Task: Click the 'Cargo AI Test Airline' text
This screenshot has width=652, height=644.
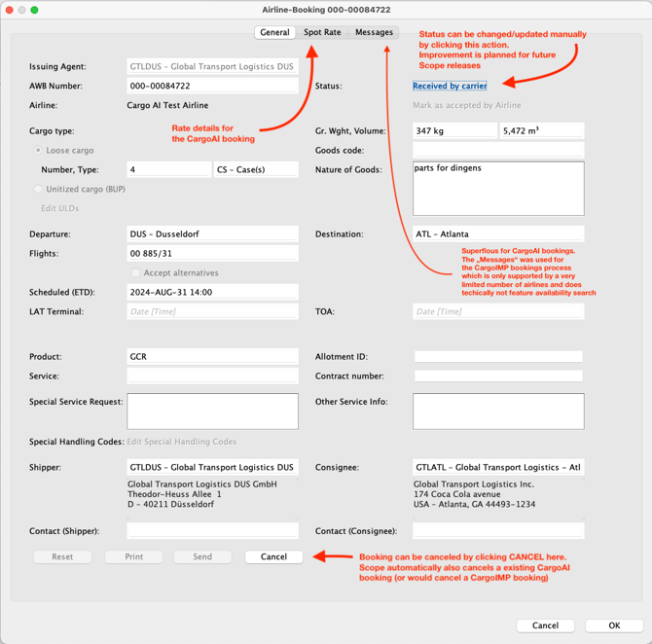Action: pyautogui.click(x=167, y=105)
